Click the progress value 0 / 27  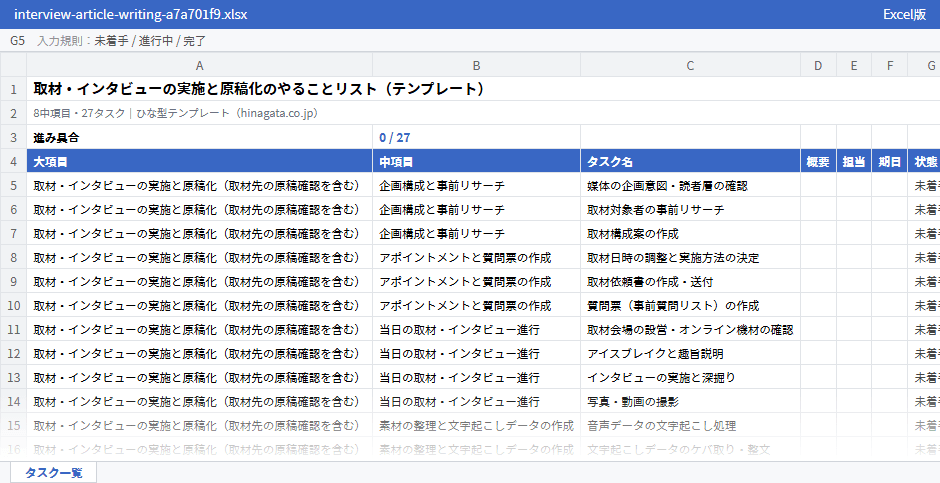click(476, 137)
